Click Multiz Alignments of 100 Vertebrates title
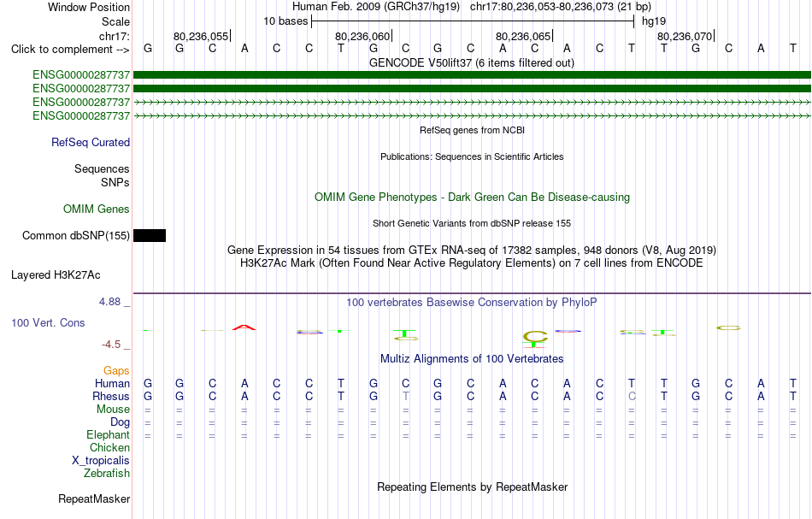 472,359
